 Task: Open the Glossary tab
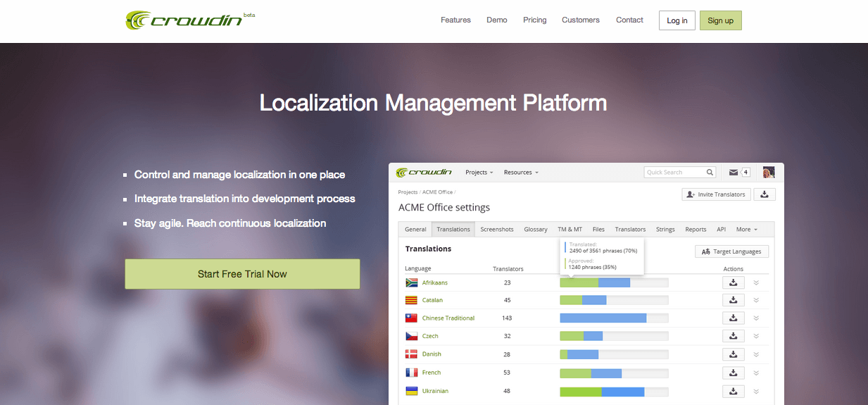pos(536,230)
